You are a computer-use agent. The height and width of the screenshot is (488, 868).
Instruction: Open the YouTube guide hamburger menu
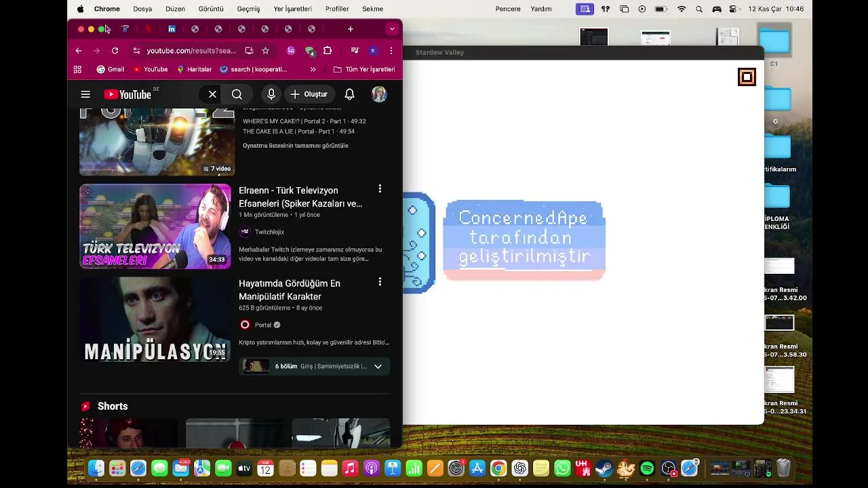(x=85, y=94)
